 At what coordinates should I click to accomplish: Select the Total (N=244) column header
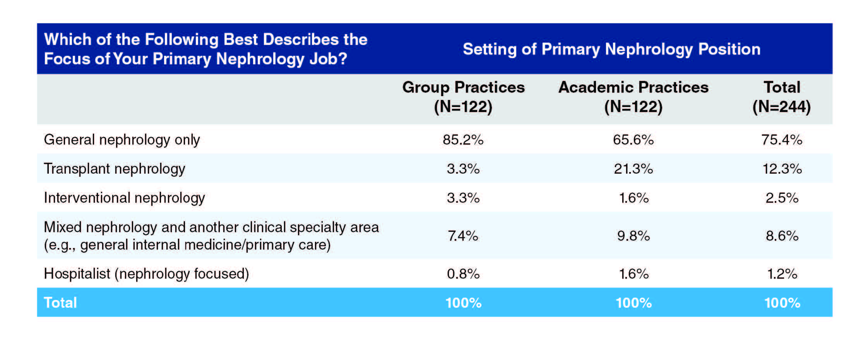(781, 97)
